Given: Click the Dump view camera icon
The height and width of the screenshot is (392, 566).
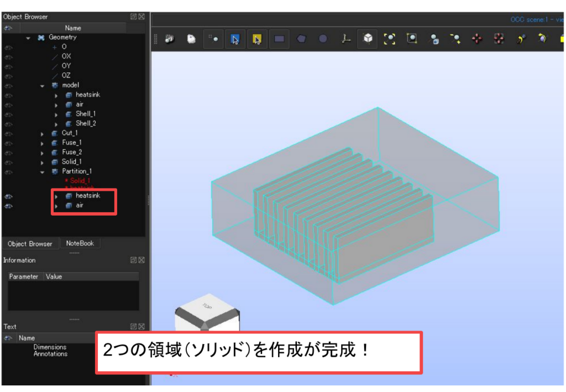Looking at the screenshot, I should pos(169,39).
